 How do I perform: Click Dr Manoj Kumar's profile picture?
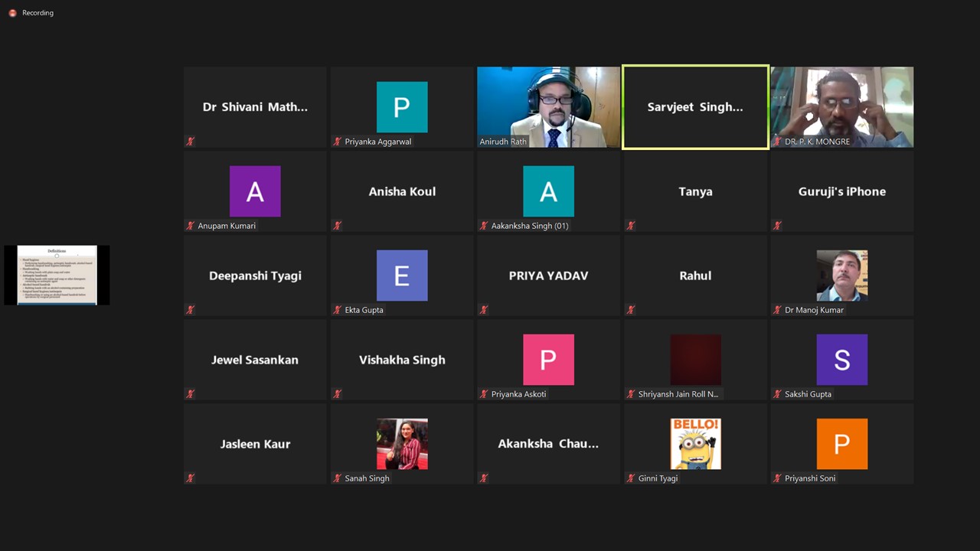pyautogui.click(x=841, y=275)
